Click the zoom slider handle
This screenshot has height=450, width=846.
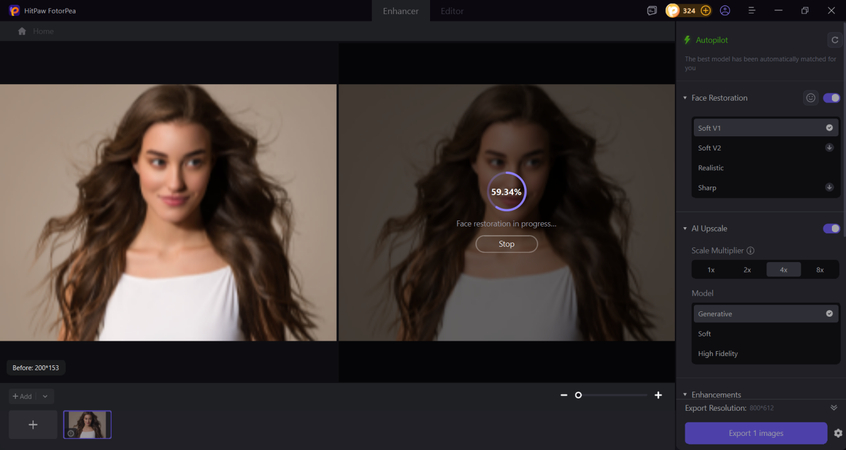[x=578, y=395]
